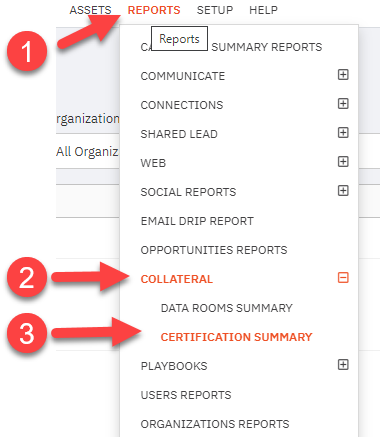Image resolution: width=380 pixels, height=437 pixels.
Task: Open the Setup menu
Action: click(x=215, y=10)
